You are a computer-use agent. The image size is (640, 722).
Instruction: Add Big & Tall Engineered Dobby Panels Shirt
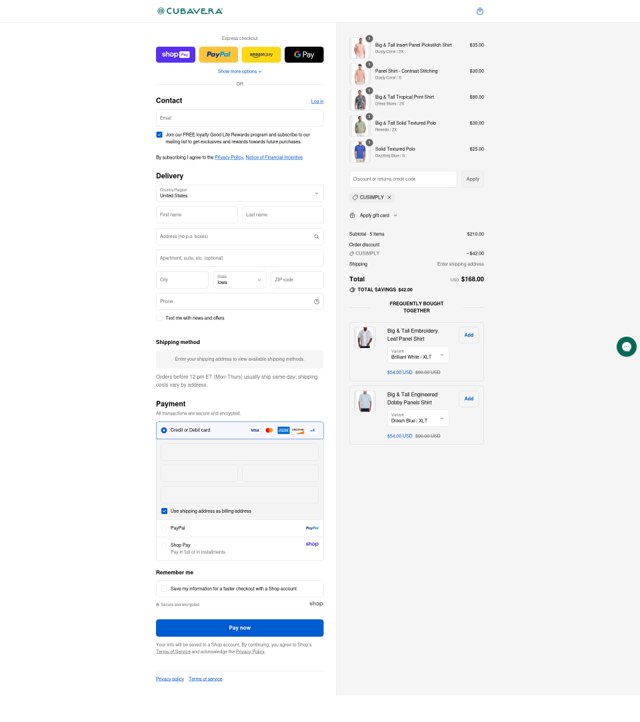pos(469,399)
